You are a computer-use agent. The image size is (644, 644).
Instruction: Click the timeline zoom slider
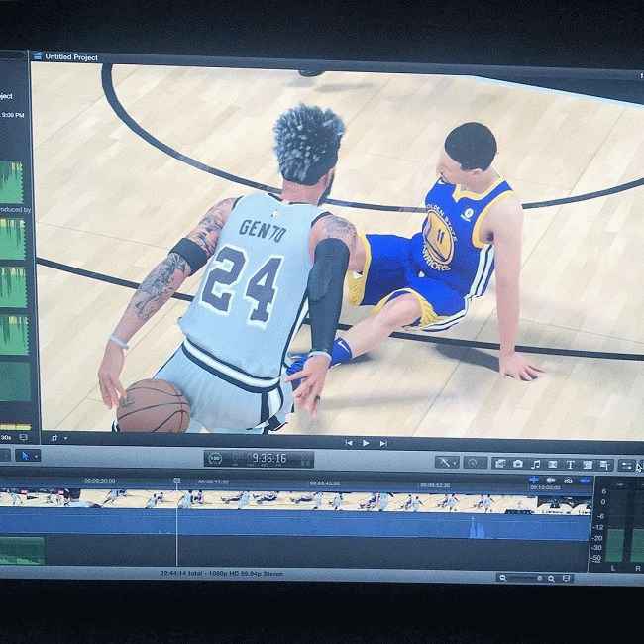click(x=535, y=577)
